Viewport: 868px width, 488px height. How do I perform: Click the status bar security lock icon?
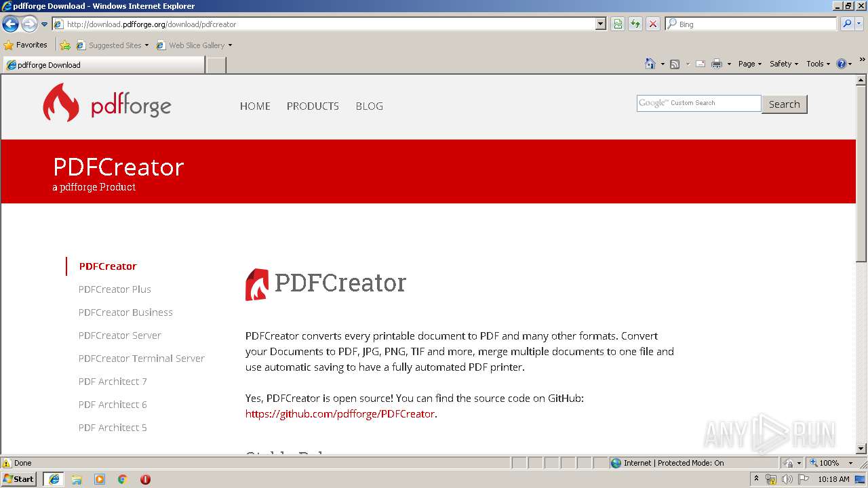tap(789, 463)
